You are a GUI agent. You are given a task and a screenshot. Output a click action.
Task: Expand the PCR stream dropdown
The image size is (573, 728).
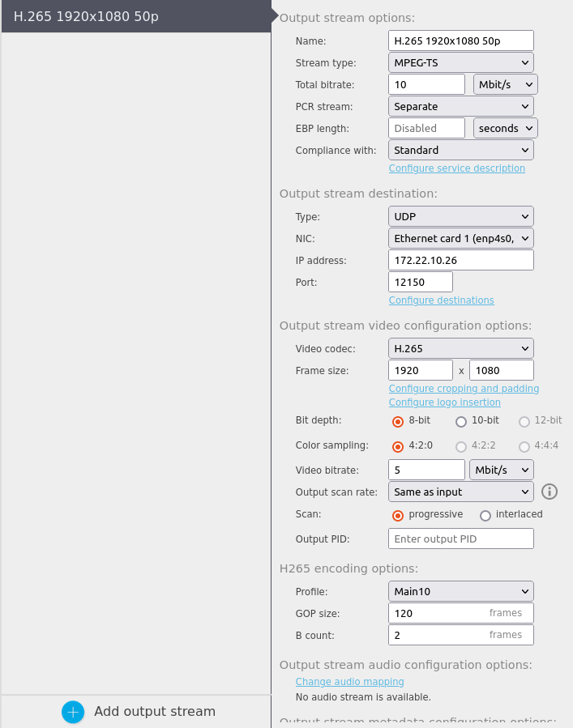[x=461, y=106]
